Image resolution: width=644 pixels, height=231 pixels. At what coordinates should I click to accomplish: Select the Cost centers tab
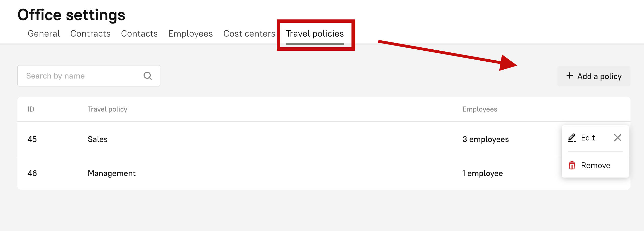tap(249, 34)
